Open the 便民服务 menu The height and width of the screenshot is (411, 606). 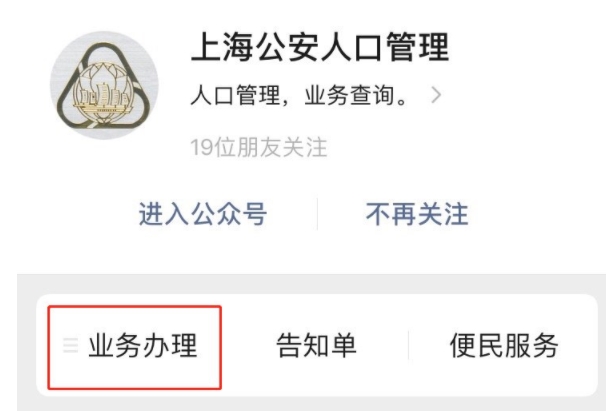coord(504,345)
